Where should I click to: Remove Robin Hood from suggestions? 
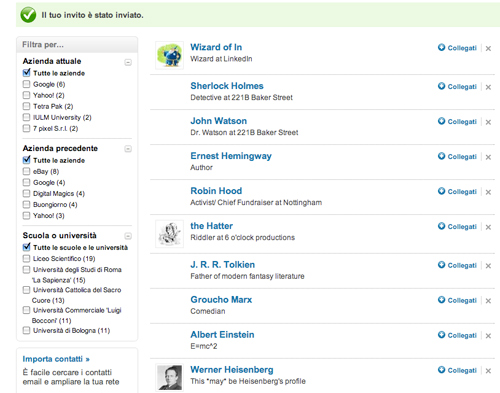point(488,192)
